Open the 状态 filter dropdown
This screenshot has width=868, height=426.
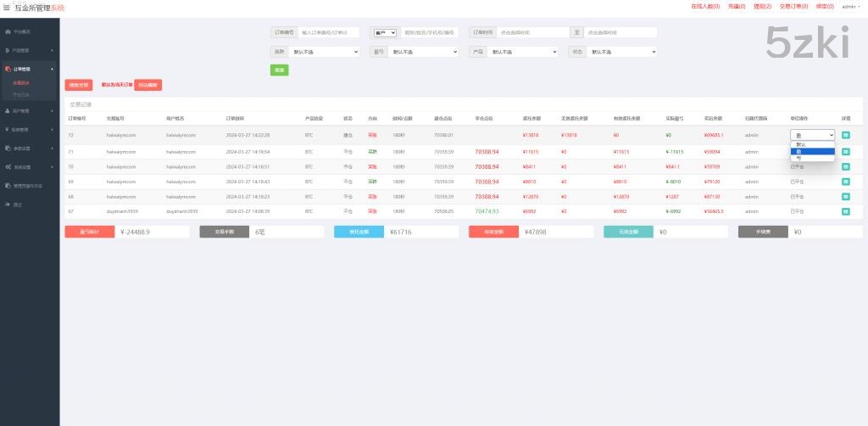(x=623, y=52)
